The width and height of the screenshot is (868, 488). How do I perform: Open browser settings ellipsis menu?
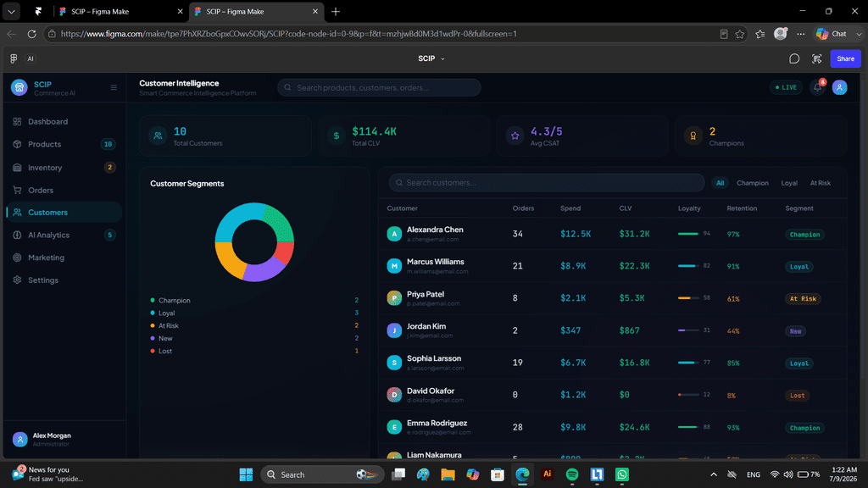pyautogui.click(x=800, y=34)
